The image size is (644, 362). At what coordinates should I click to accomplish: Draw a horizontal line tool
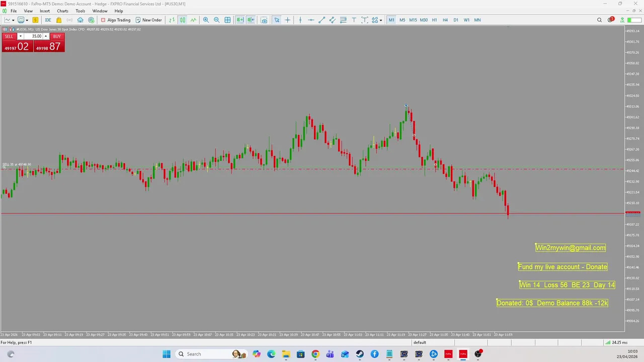pos(311,20)
